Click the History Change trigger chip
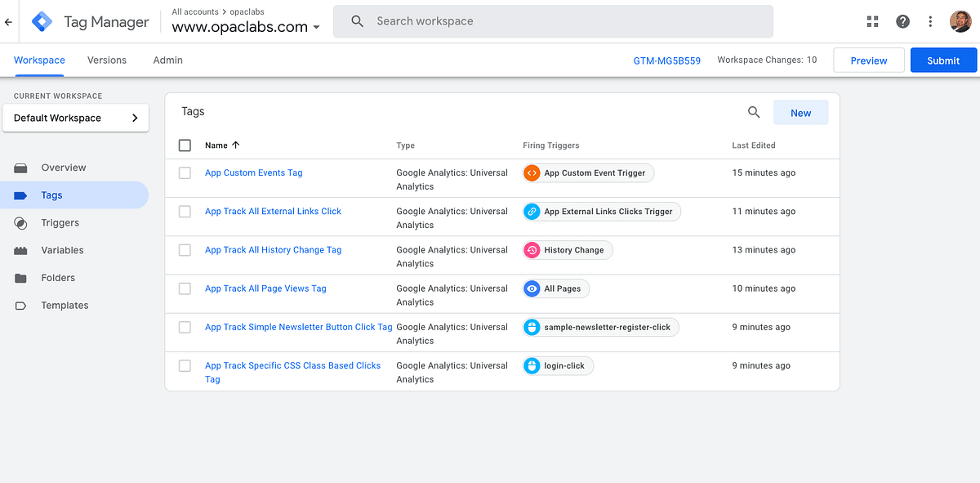This screenshot has height=483, width=980. tap(568, 250)
